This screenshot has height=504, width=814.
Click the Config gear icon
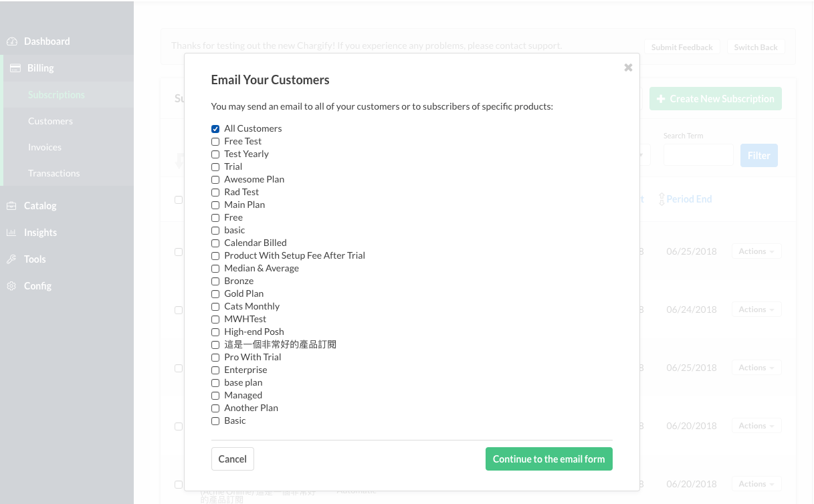coord(12,286)
